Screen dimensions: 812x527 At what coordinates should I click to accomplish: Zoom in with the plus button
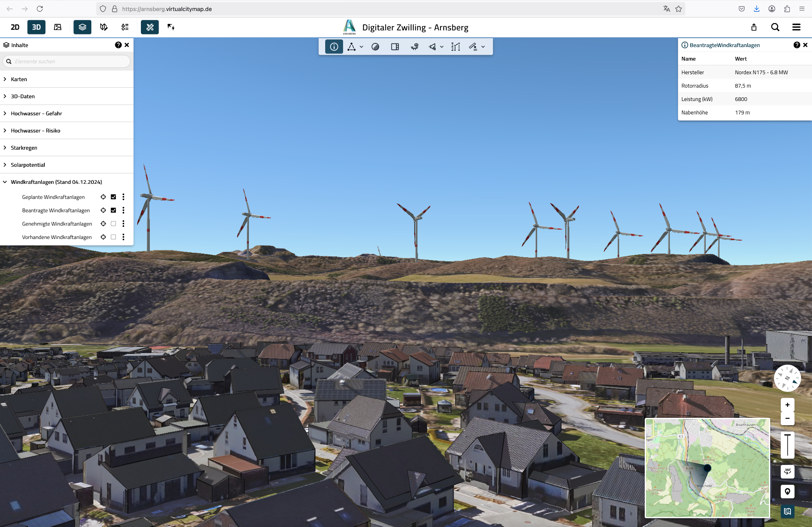point(787,405)
